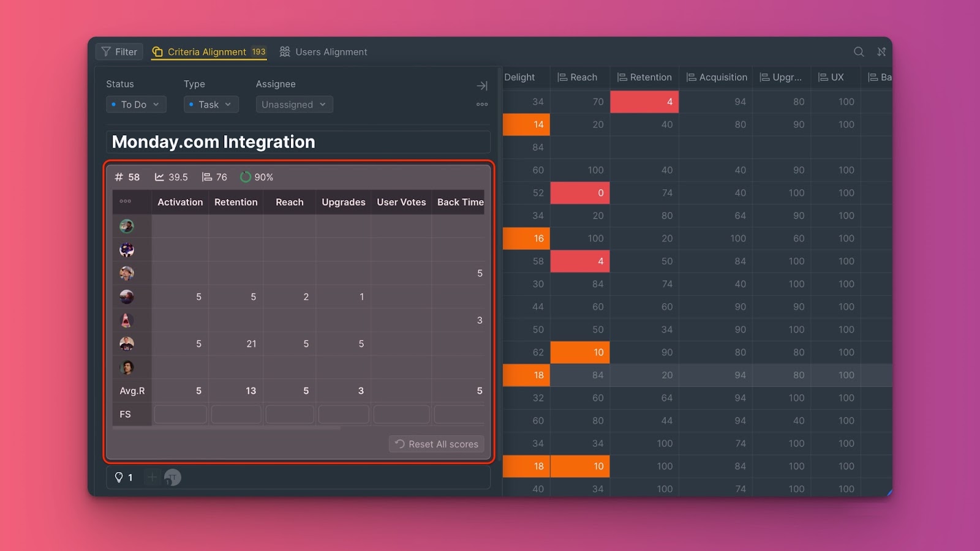Switch to the Users Alignment tab
The width and height of the screenshot is (980, 551).
[323, 52]
